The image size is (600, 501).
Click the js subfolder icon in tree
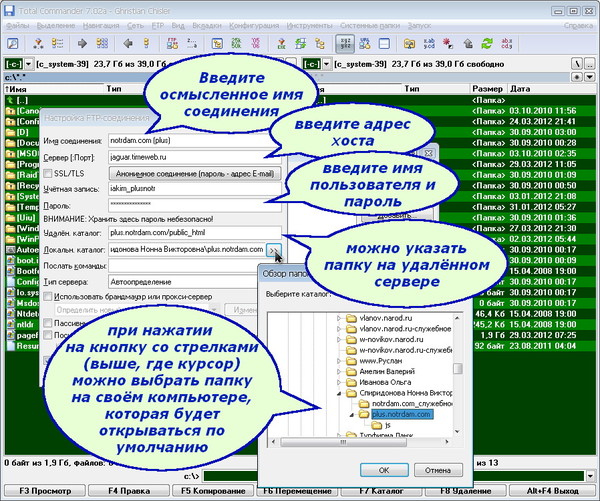(377, 425)
